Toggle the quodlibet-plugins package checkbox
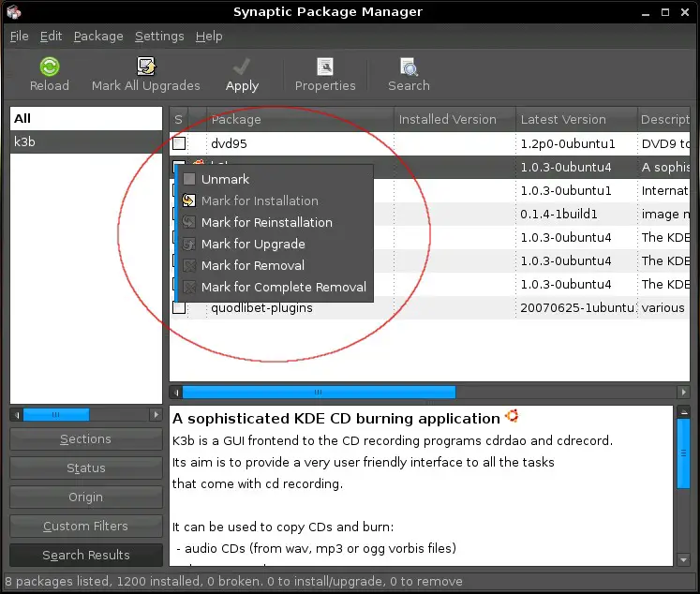 (x=179, y=308)
